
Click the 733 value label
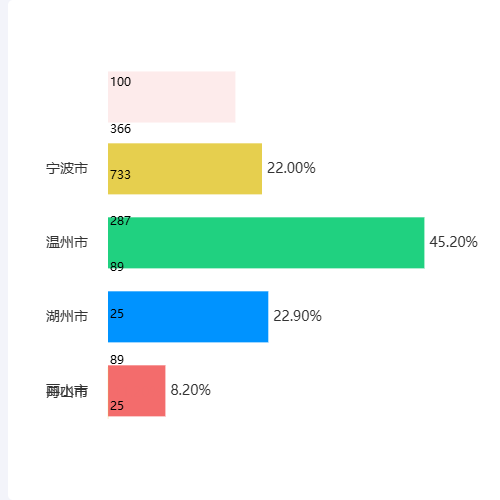120,175
